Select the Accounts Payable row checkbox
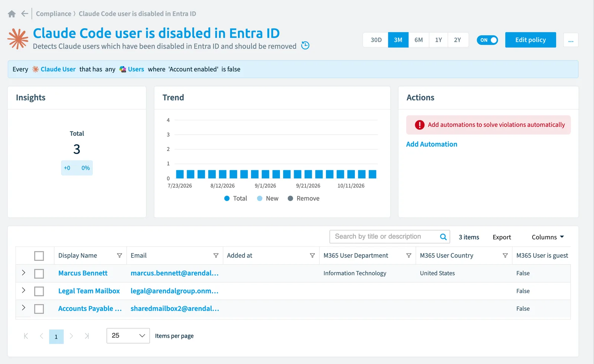 click(x=39, y=309)
